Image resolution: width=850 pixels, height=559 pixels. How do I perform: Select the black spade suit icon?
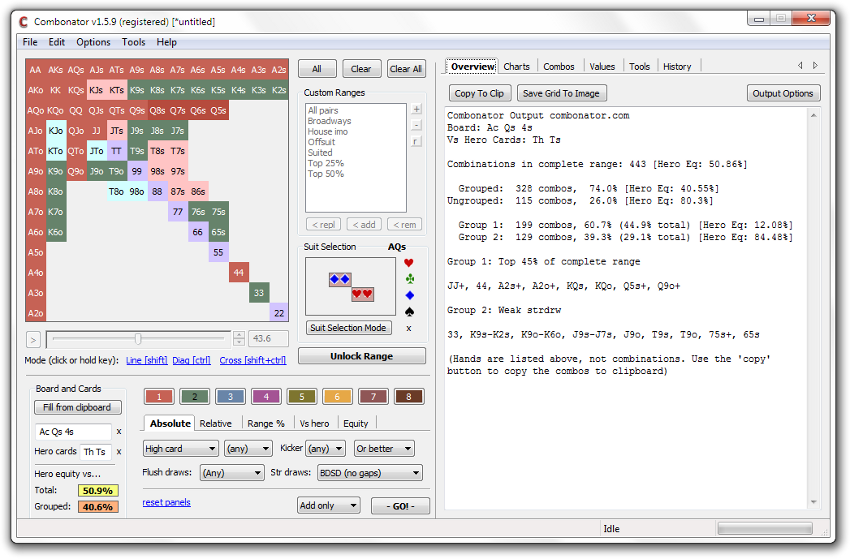tap(408, 311)
